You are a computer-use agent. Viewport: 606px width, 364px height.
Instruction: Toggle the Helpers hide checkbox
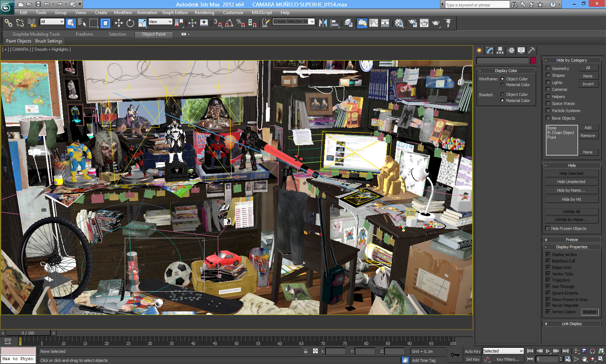click(548, 97)
